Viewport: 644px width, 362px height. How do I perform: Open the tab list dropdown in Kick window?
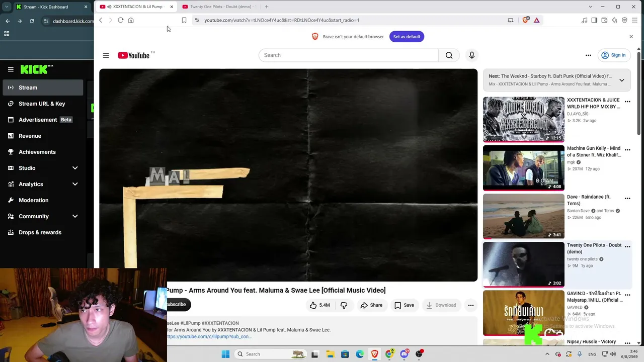[x=7, y=7]
